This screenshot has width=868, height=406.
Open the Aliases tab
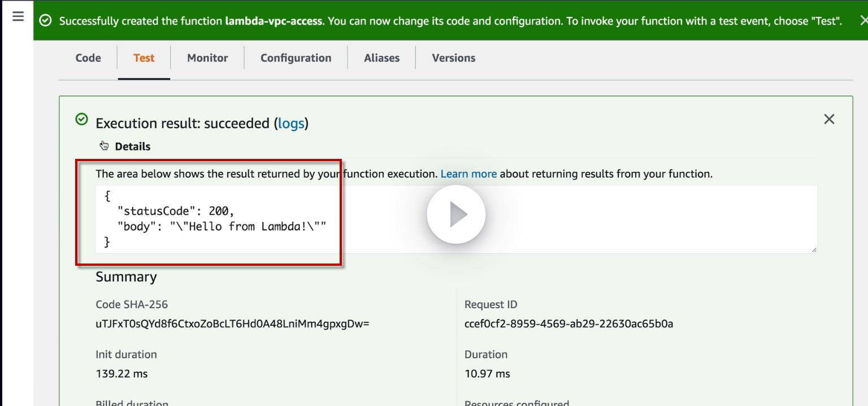(382, 58)
